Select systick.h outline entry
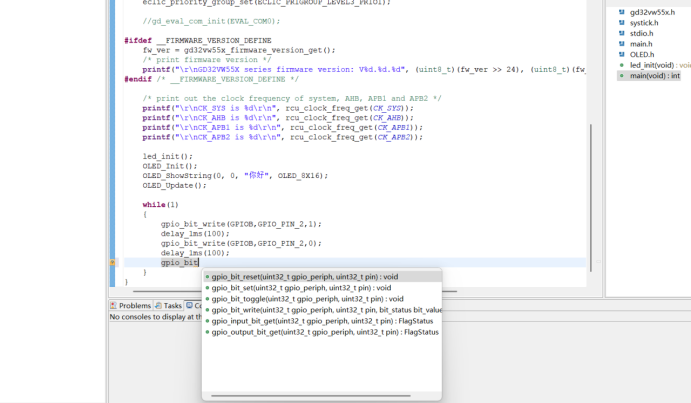 click(644, 23)
